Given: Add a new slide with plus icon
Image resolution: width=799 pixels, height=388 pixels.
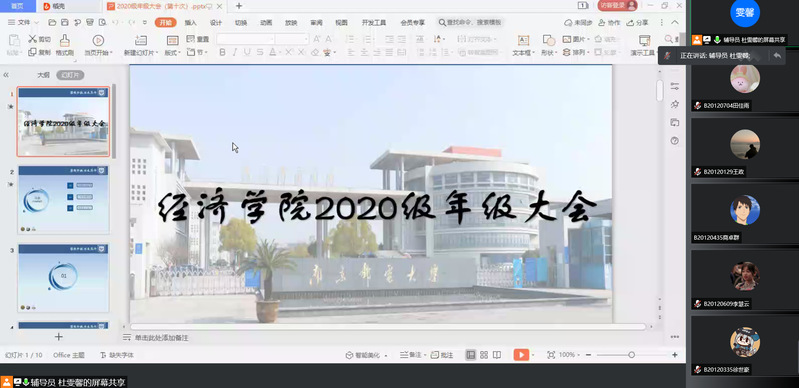Looking at the screenshot, I should pos(59,337).
